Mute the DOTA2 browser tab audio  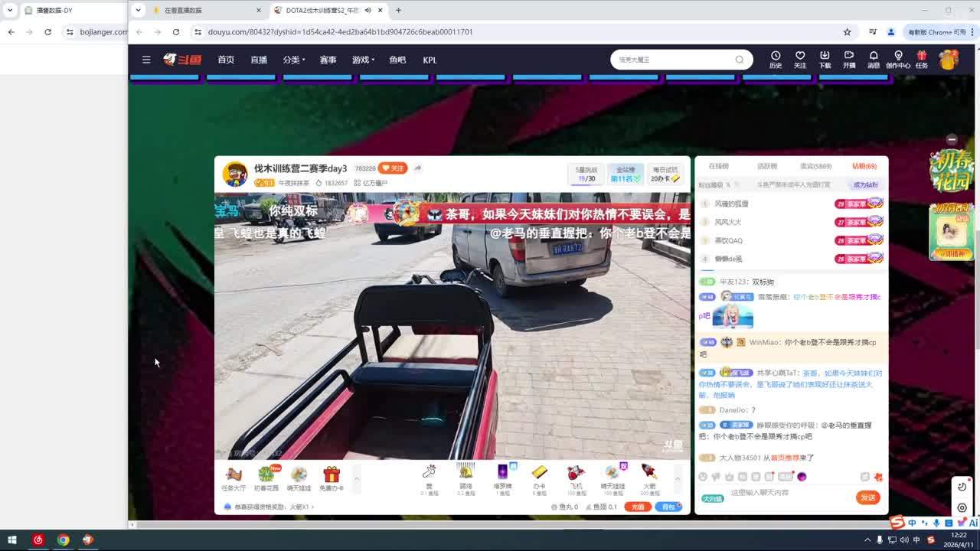point(368,11)
